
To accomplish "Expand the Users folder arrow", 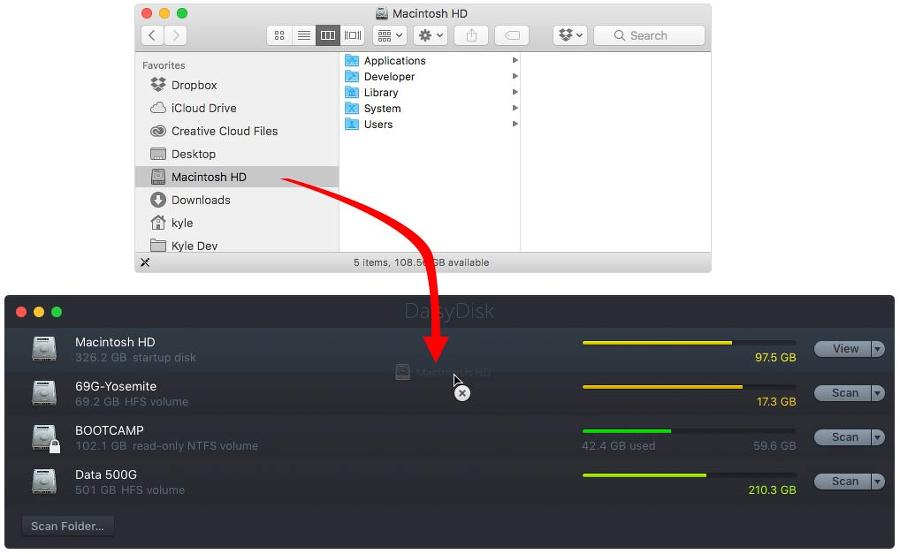I will [515, 124].
